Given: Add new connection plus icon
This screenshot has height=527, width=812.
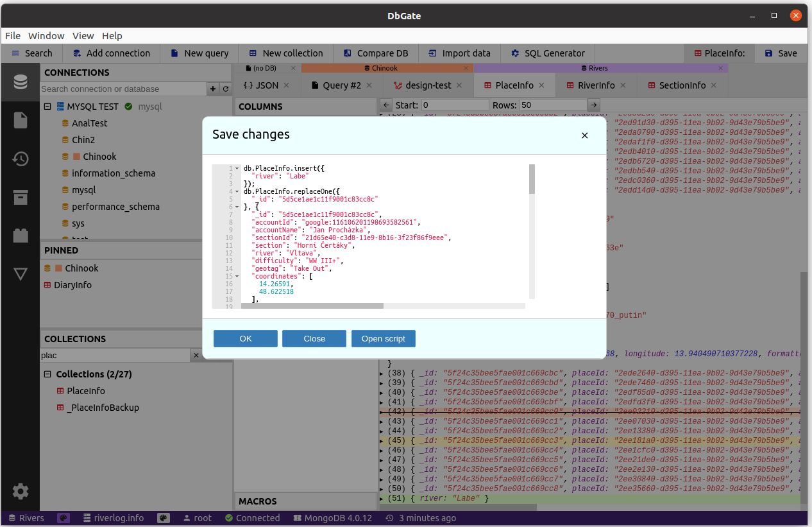Looking at the screenshot, I should [213, 89].
